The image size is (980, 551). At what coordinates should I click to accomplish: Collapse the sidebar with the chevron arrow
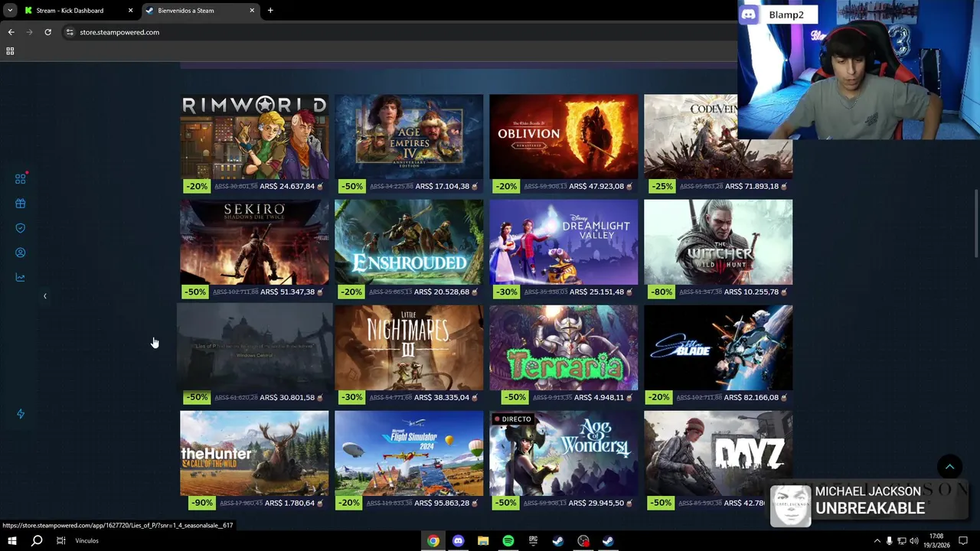pyautogui.click(x=44, y=295)
